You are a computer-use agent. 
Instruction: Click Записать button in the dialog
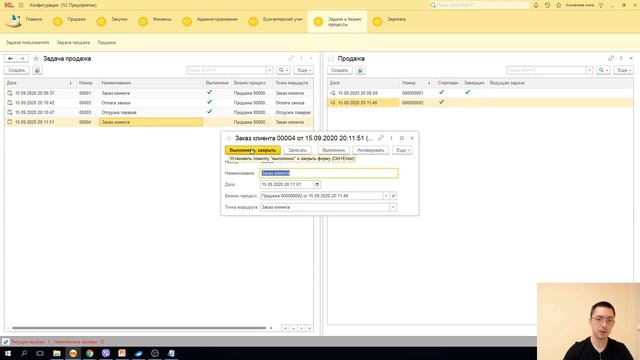tap(298, 150)
